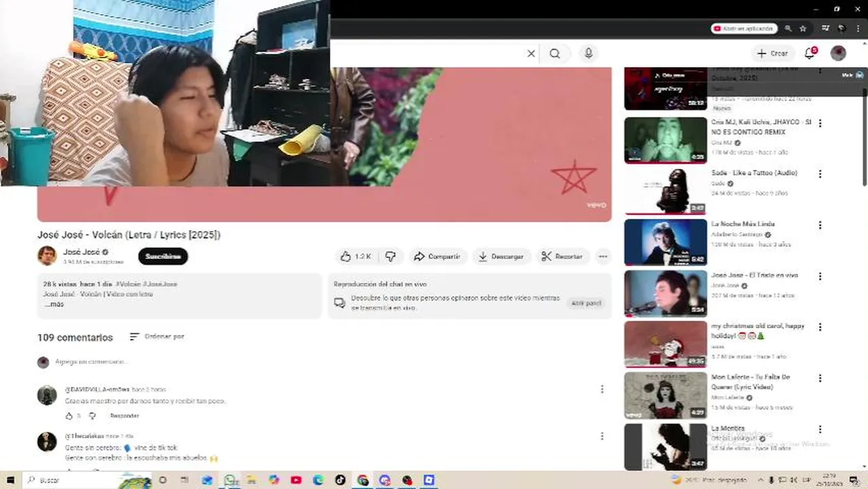Open options for 'El Triste en vivo' video
The width and height of the screenshot is (868, 489).
click(x=820, y=276)
